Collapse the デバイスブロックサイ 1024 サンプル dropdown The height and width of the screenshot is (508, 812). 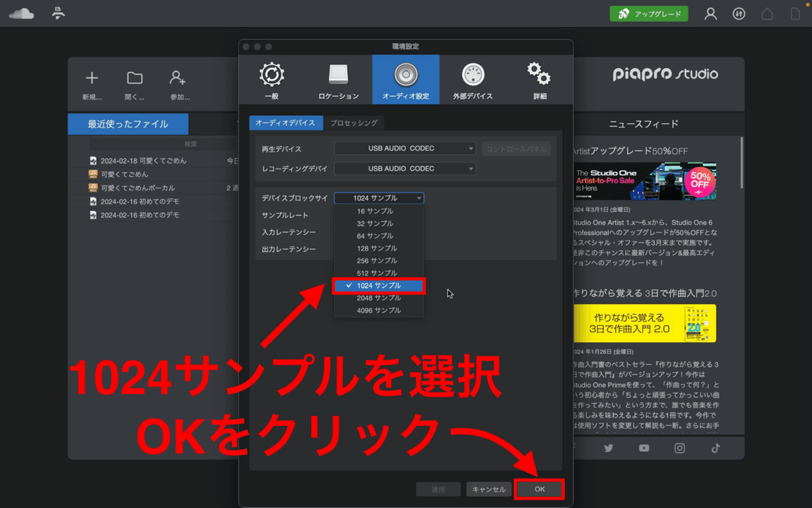point(379,198)
